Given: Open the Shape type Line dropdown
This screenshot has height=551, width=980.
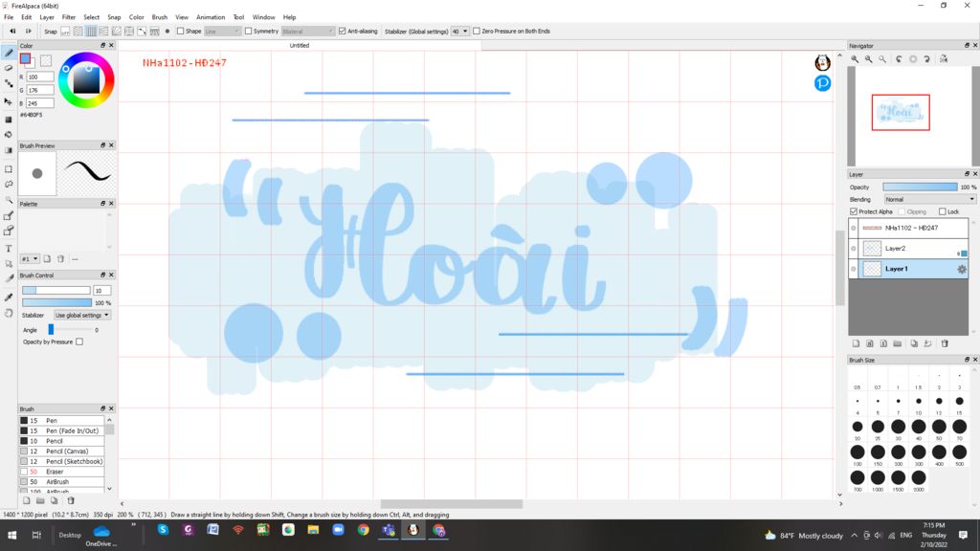Looking at the screenshot, I should click(x=222, y=32).
